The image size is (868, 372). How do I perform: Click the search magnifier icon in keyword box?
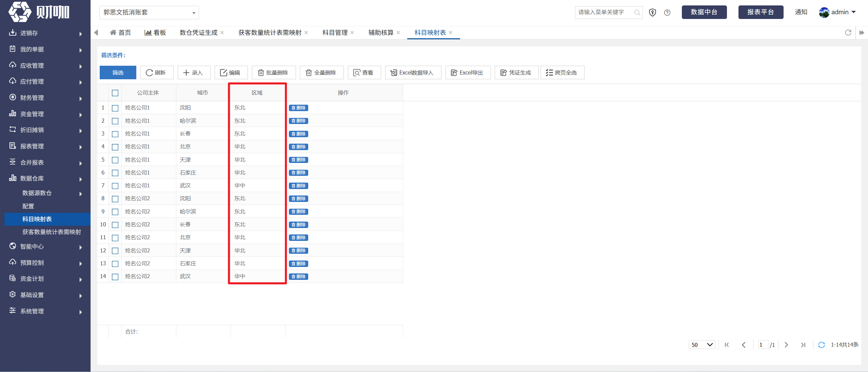pyautogui.click(x=637, y=13)
